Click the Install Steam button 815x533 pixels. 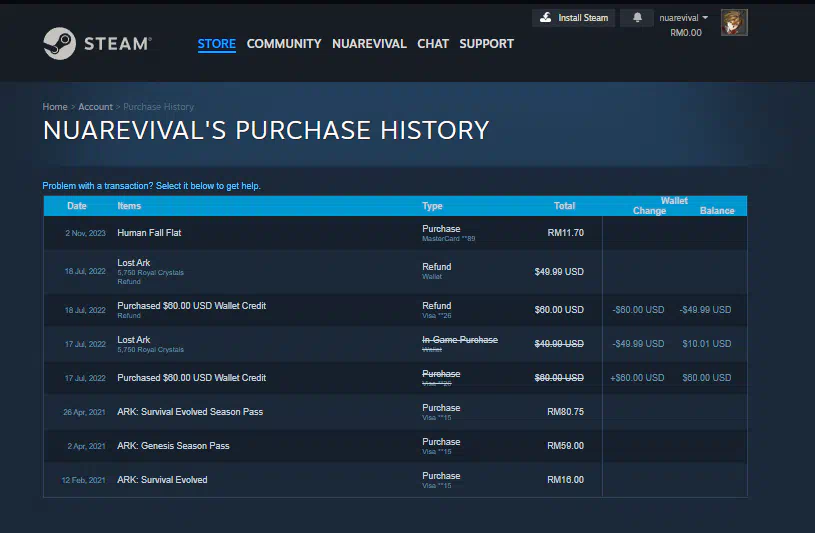coord(573,18)
